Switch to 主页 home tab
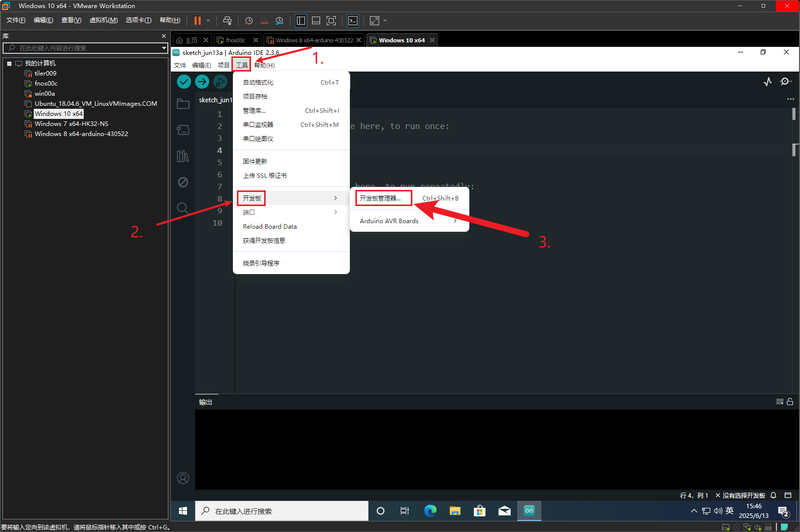800x532 pixels. point(191,40)
